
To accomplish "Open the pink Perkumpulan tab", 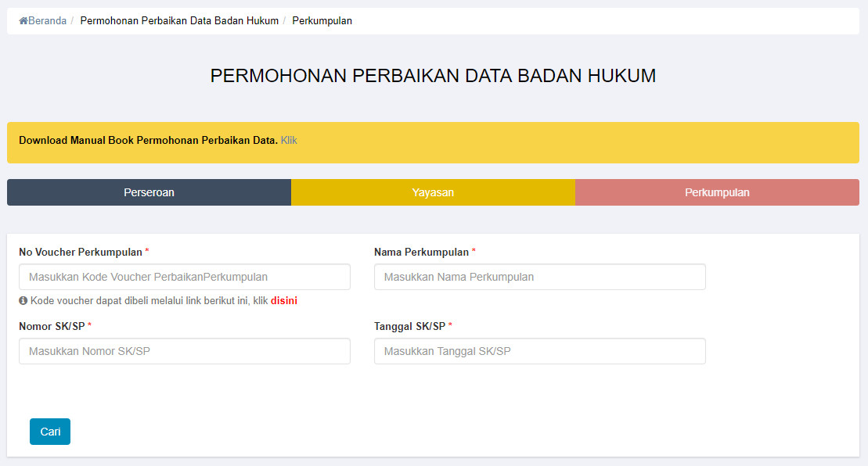I will (x=717, y=192).
